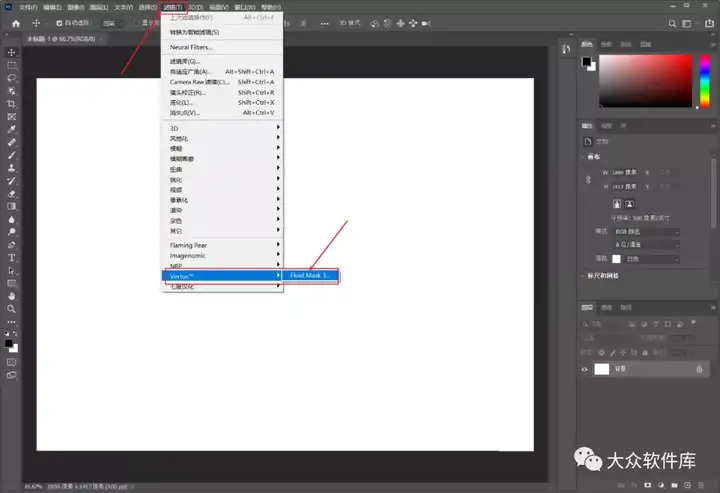Toggle Quick Mask mode in the toolbox
This screenshot has height=493, width=720.
11,363
